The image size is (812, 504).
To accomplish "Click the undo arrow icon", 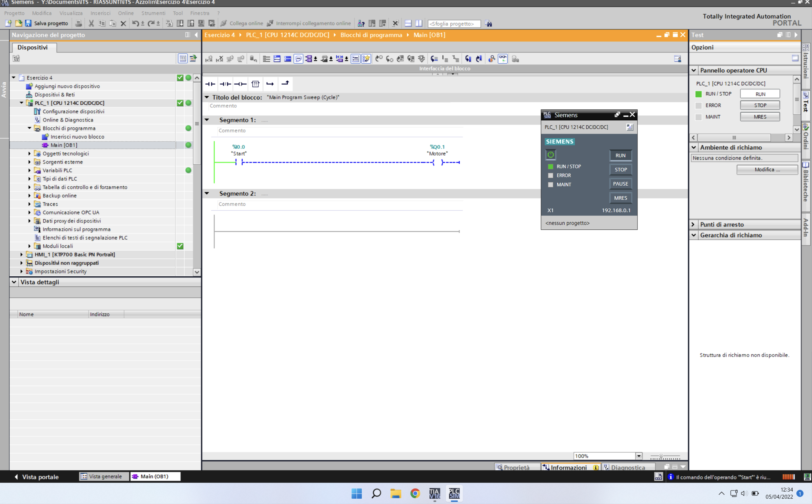I will (135, 23).
